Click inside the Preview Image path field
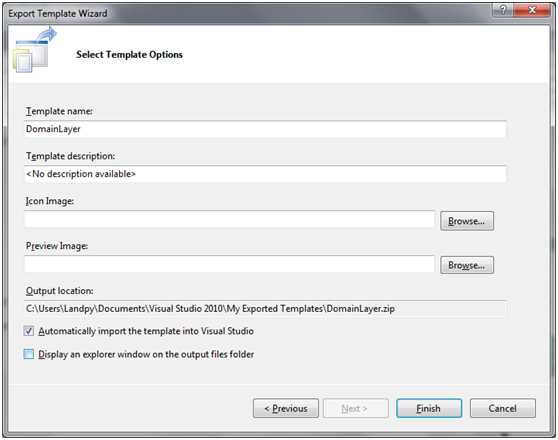The height and width of the screenshot is (440, 558). (229, 264)
